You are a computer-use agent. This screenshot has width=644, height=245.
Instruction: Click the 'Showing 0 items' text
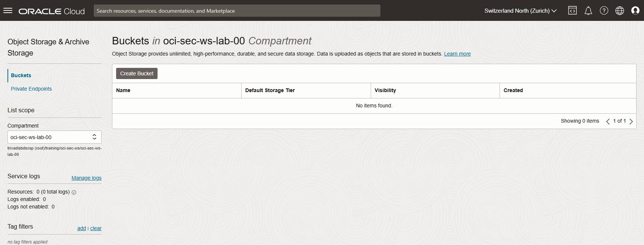[580, 121]
